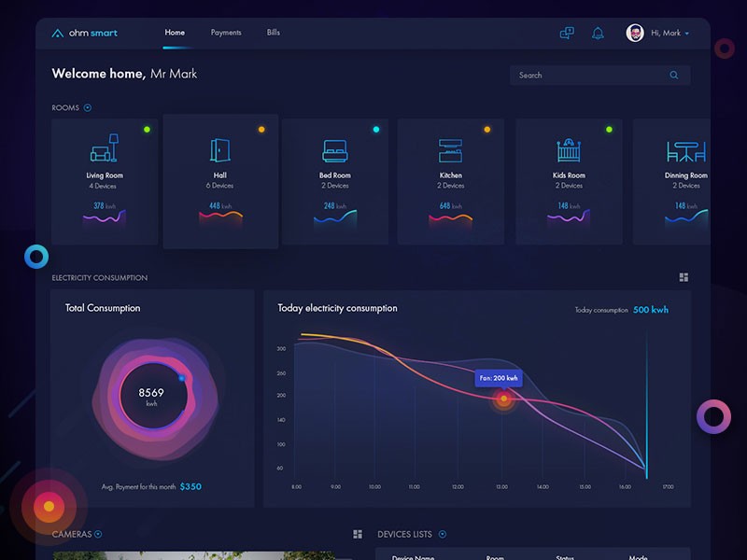Click the ohm smart logo
Image resolution: width=747 pixels, height=560 pixels.
click(x=84, y=32)
